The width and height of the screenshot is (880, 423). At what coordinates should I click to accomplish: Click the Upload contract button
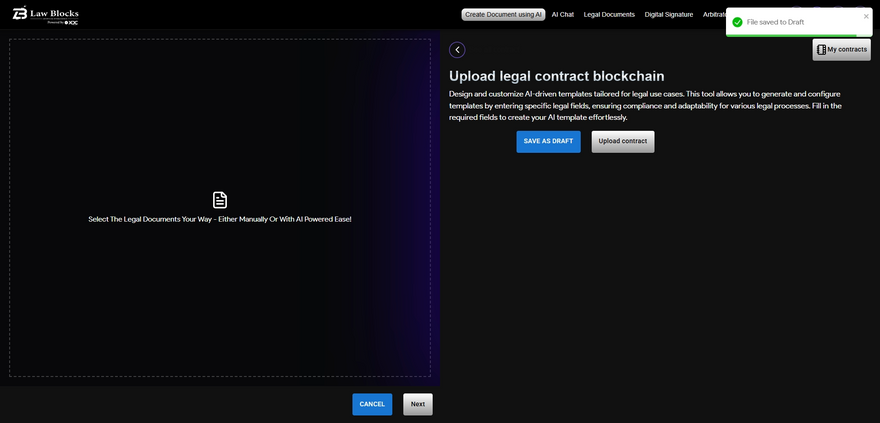coord(622,141)
